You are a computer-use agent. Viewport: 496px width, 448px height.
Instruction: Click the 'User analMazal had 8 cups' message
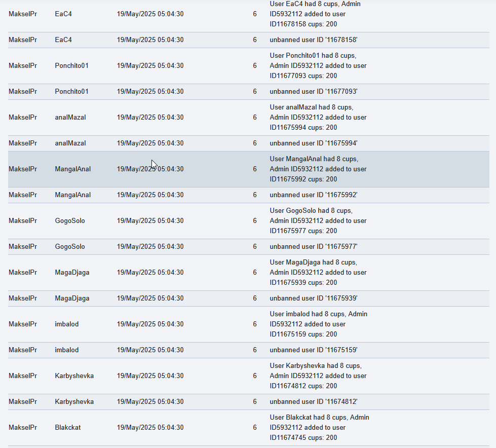318,118
